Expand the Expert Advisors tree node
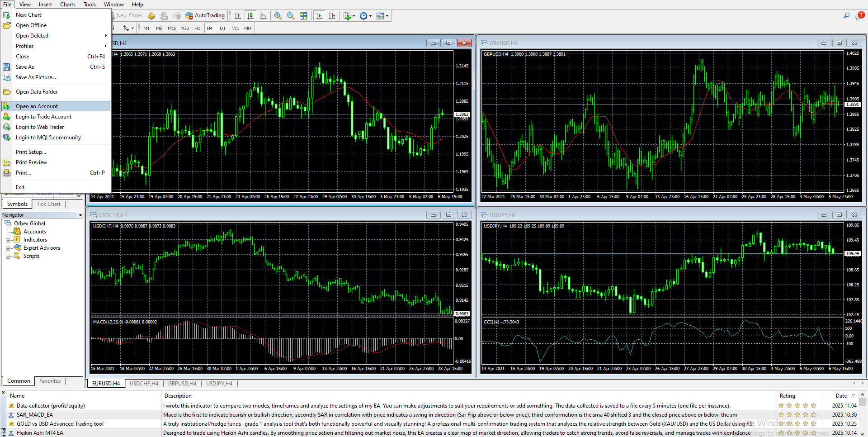Viewport: 868px width, 437px height. (x=8, y=248)
